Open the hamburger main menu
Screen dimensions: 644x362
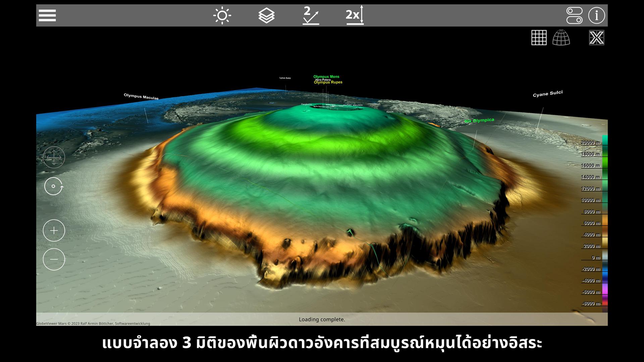[x=47, y=15]
